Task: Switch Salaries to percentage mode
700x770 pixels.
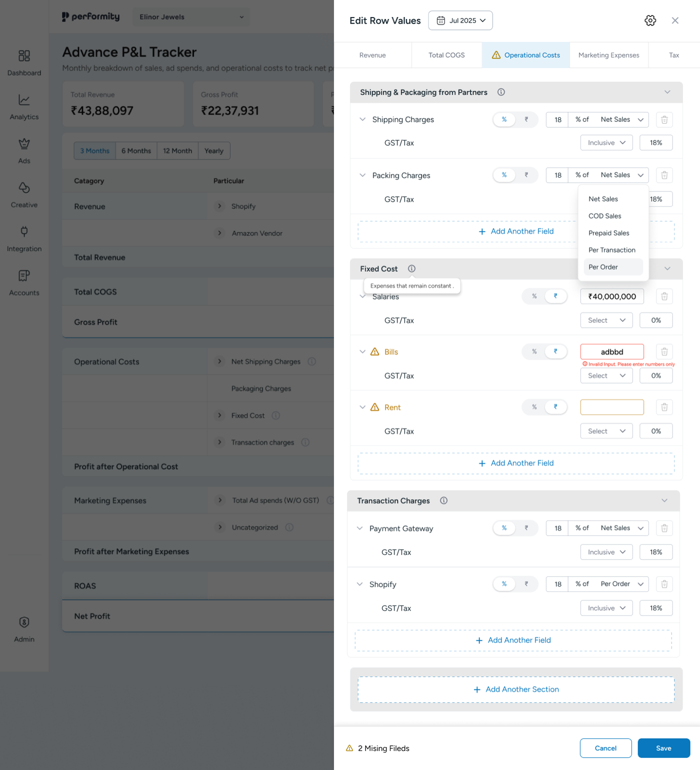Action: click(x=534, y=296)
